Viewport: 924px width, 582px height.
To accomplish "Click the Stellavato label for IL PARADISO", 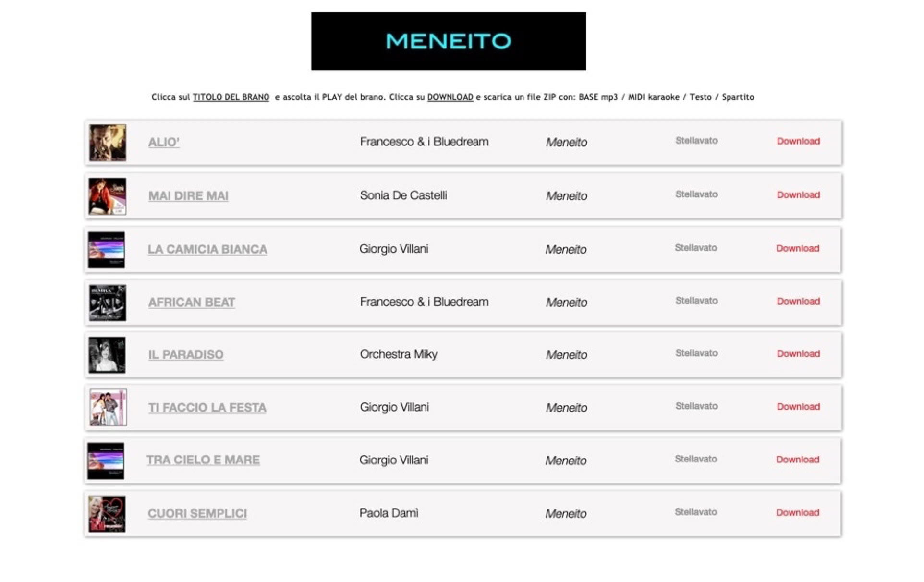I will point(696,353).
